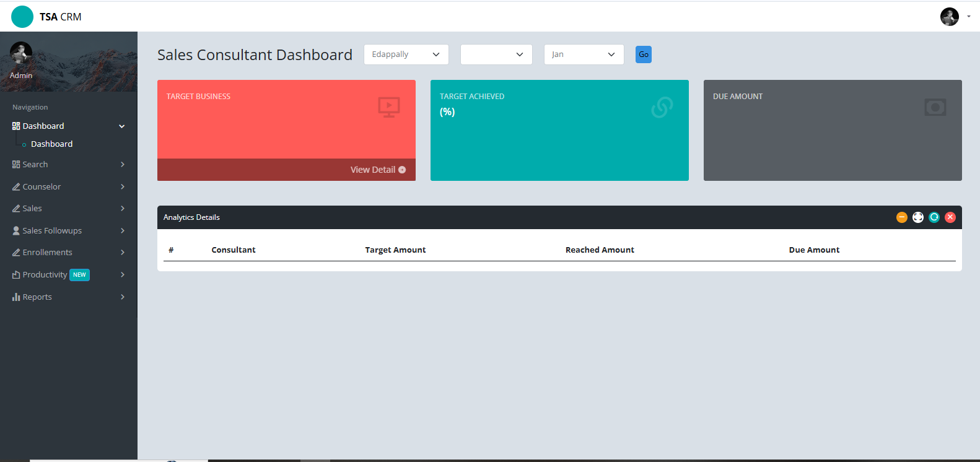The width and height of the screenshot is (980, 462).
Task: Expand Analytics Details panel to fullscreen
Action: pos(918,217)
